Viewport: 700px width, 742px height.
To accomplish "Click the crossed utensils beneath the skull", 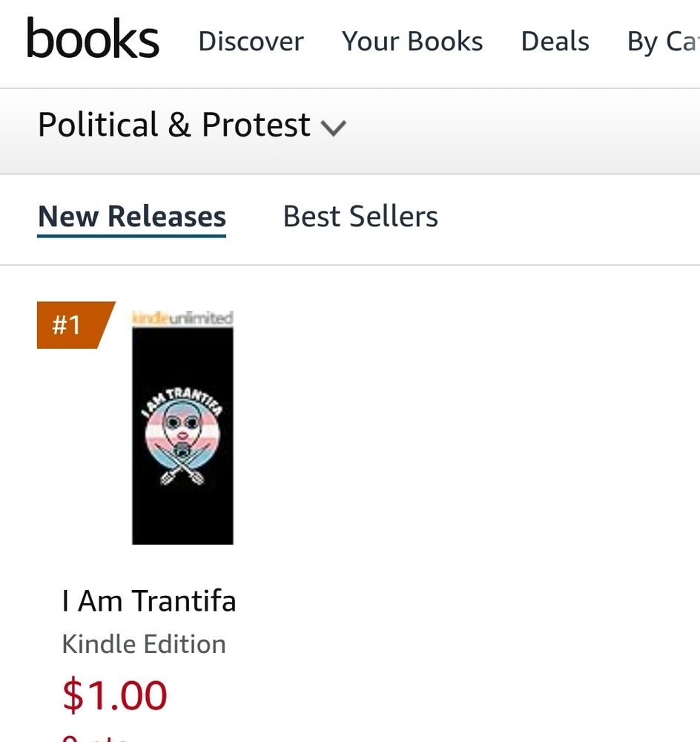I will pyautogui.click(x=183, y=469).
